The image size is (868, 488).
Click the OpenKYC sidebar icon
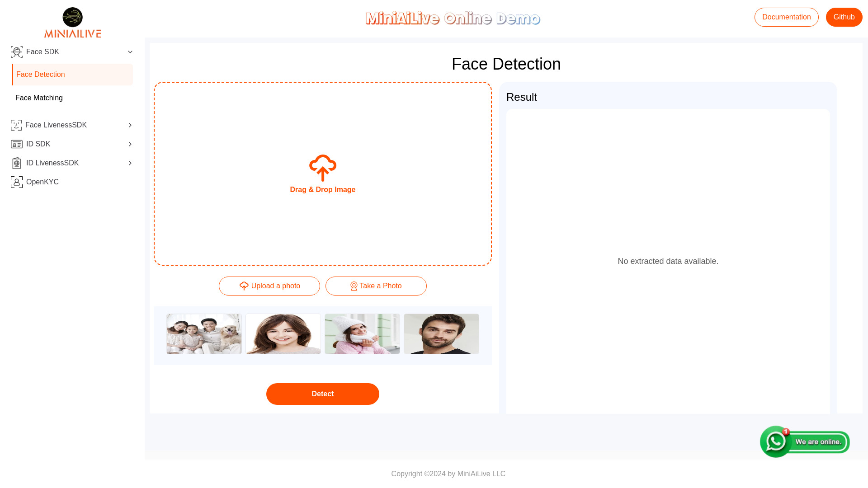(x=16, y=182)
